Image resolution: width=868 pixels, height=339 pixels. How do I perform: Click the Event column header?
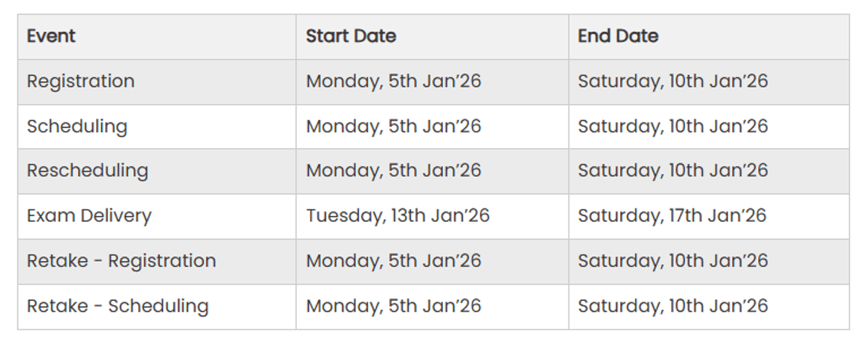[x=51, y=36]
